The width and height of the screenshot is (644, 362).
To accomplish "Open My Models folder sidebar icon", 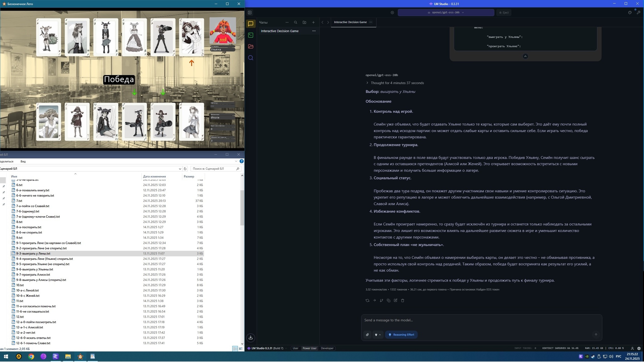I will 251,47.
